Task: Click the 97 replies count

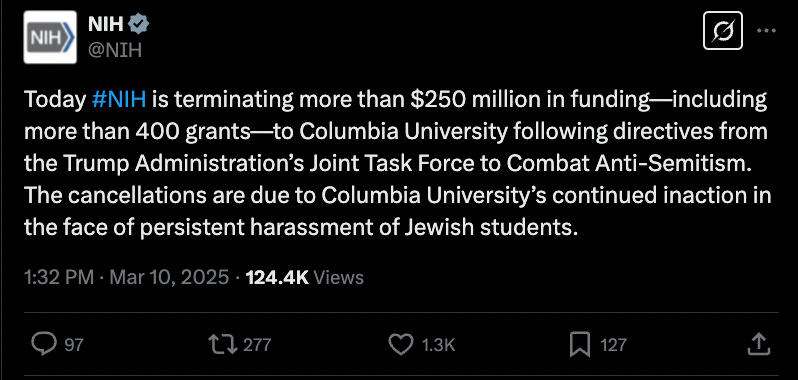Action: pyautogui.click(x=74, y=345)
